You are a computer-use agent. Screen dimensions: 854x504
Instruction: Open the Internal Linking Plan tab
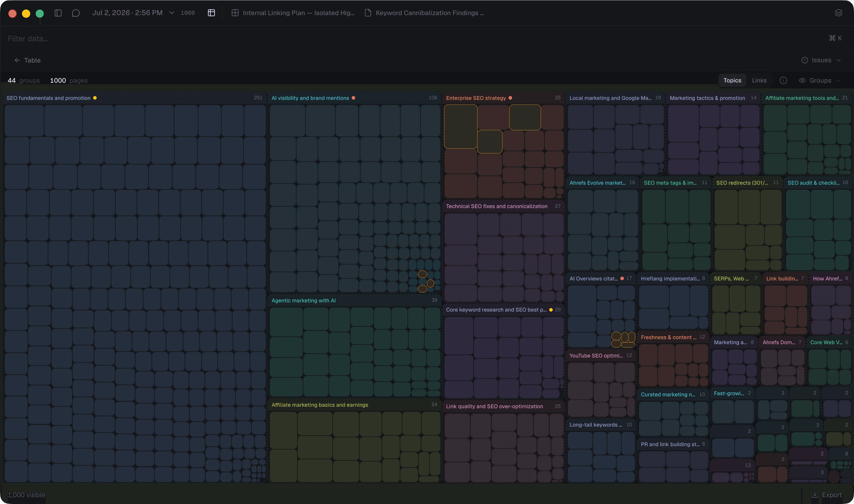tap(293, 13)
